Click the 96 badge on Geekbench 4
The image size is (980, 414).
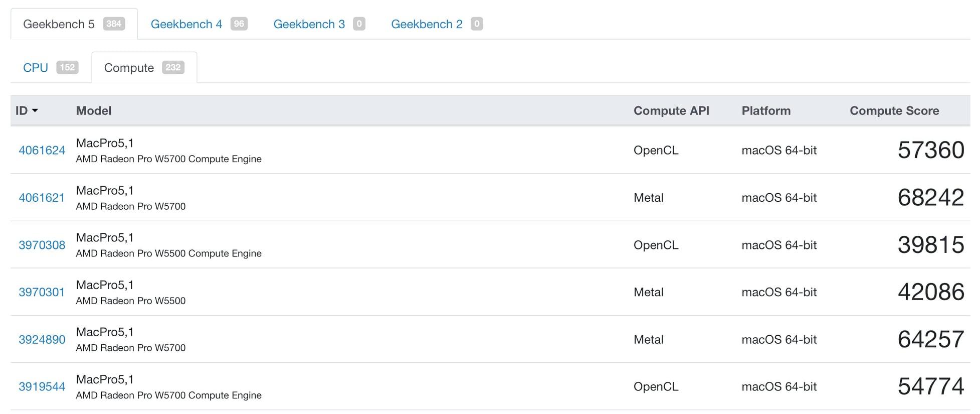[x=239, y=24]
